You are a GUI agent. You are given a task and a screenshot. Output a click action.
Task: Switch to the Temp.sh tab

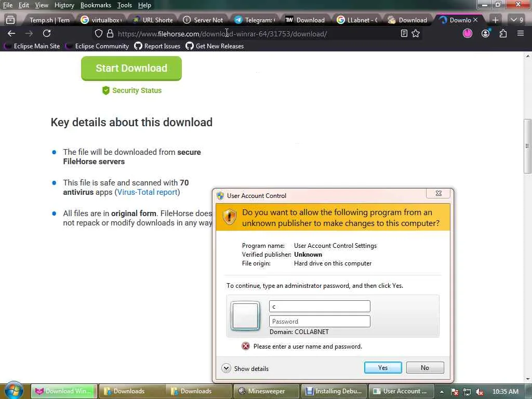49,20
